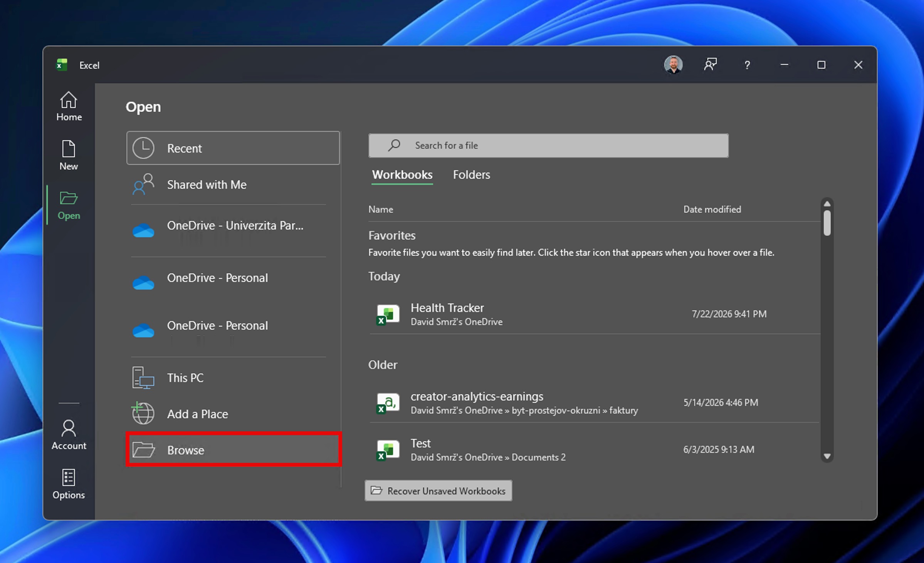924x563 pixels.
Task: Open the Health Tracker workbook
Action: 594,314
